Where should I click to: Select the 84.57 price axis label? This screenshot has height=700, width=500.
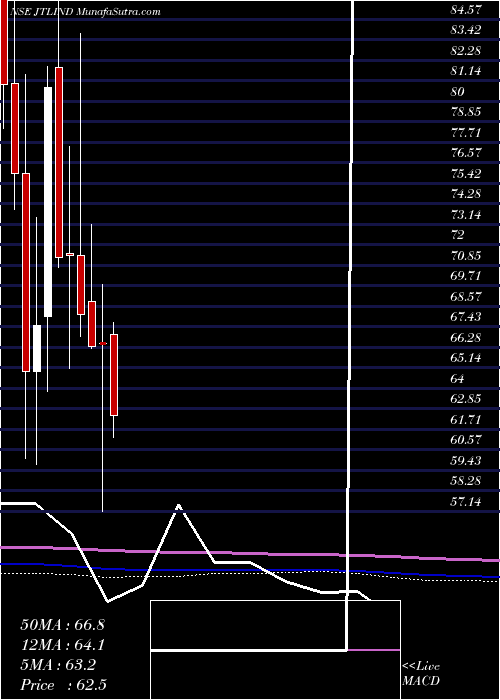466,9
